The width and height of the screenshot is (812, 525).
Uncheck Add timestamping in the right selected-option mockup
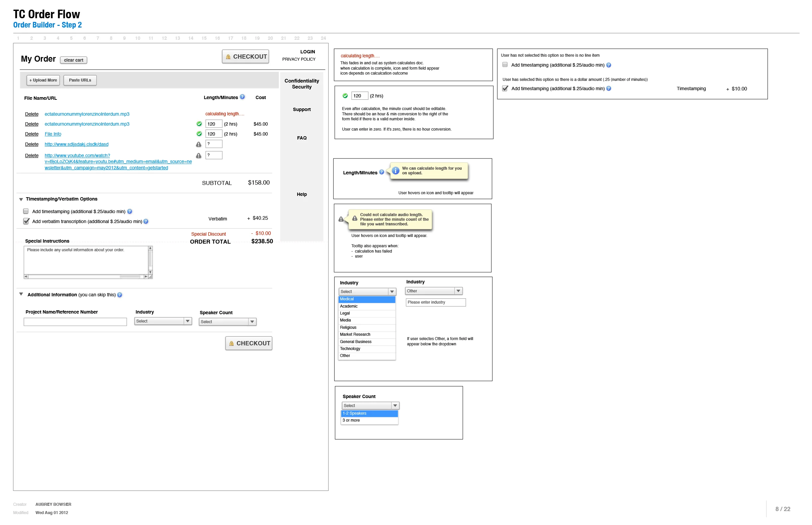(505, 88)
